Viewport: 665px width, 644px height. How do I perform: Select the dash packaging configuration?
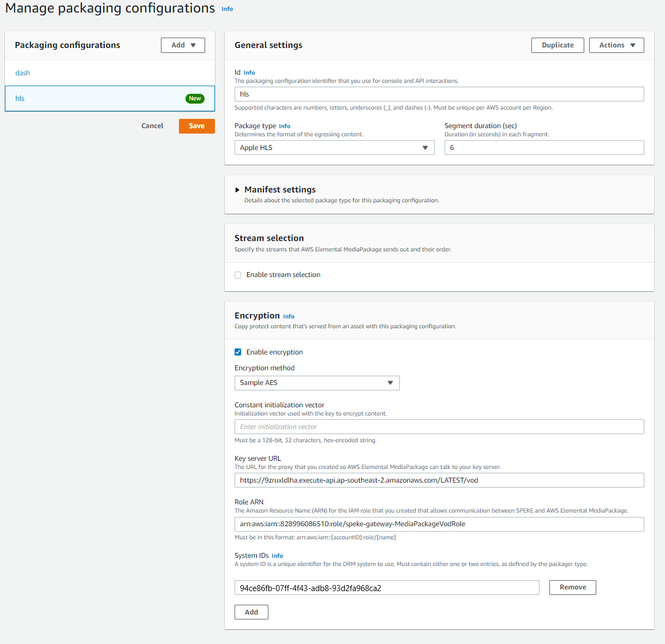(23, 73)
